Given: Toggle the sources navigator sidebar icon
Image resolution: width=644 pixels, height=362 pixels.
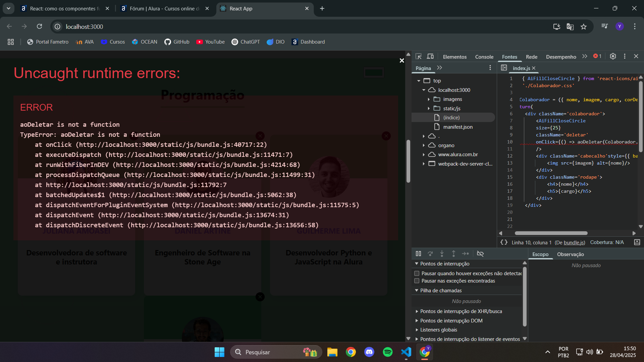Looking at the screenshot, I should tap(504, 68).
